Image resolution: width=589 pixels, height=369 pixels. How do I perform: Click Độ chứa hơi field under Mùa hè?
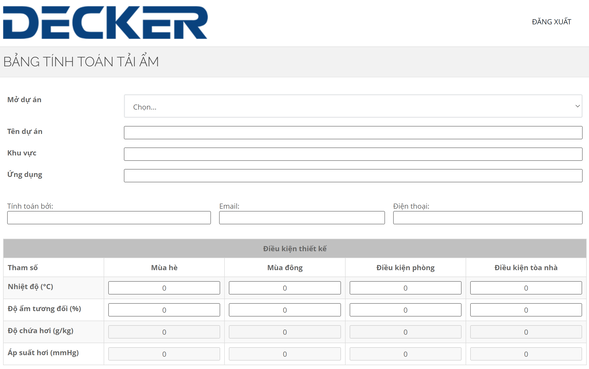164,332
